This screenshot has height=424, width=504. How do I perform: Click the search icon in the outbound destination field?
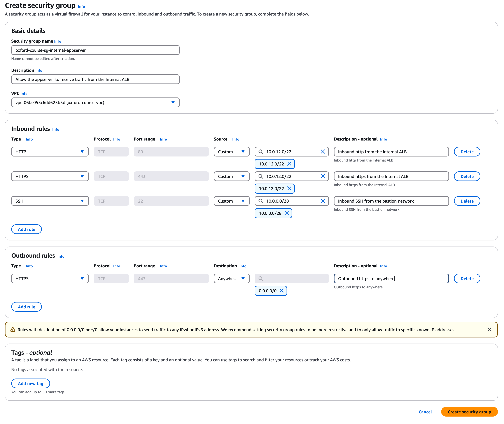[261, 278]
